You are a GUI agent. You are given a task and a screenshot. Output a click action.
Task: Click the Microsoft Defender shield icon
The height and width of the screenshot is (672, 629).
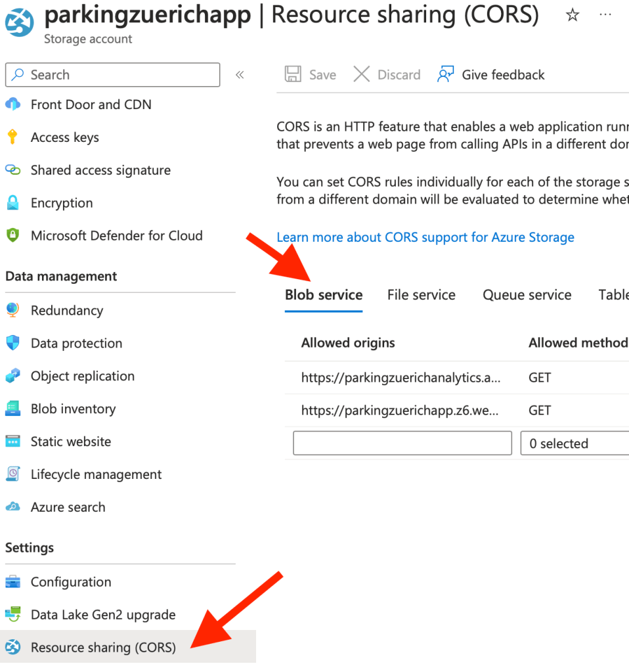click(x=12, y=235)
